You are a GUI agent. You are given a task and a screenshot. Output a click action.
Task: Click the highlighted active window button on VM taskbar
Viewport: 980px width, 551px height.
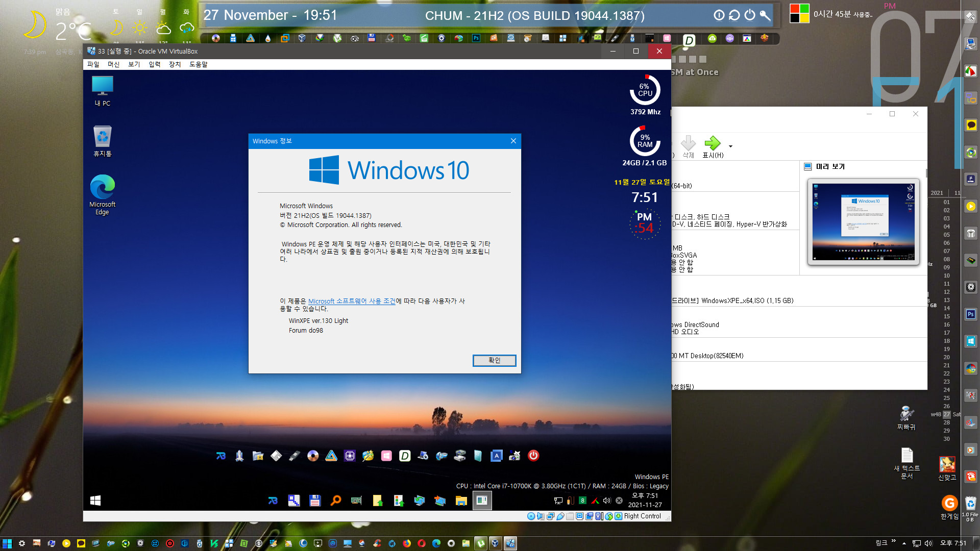tap(482, 500)
